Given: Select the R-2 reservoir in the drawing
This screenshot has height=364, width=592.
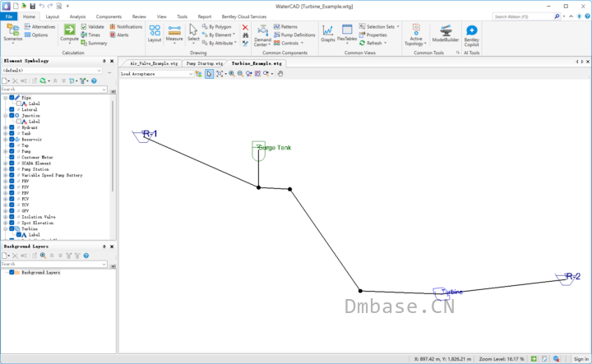Looking at the screenshot, I should pos(565,279).
